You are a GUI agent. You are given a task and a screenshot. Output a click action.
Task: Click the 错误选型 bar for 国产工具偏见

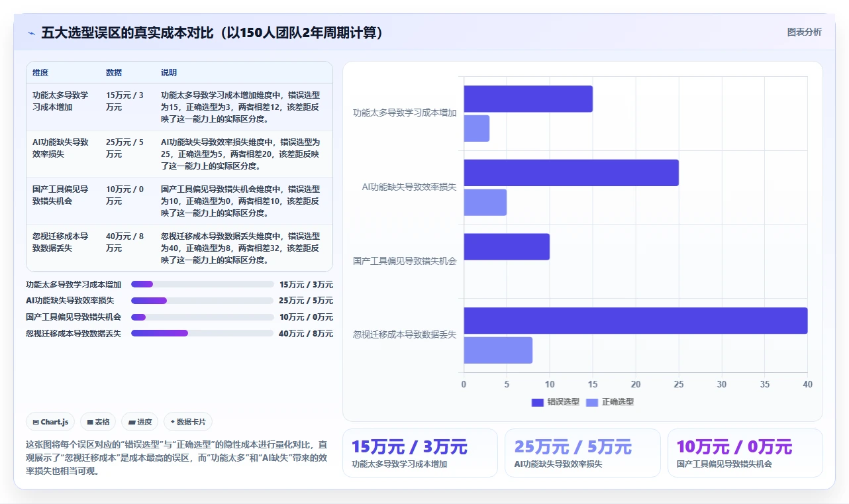click(x=507, y=246)
